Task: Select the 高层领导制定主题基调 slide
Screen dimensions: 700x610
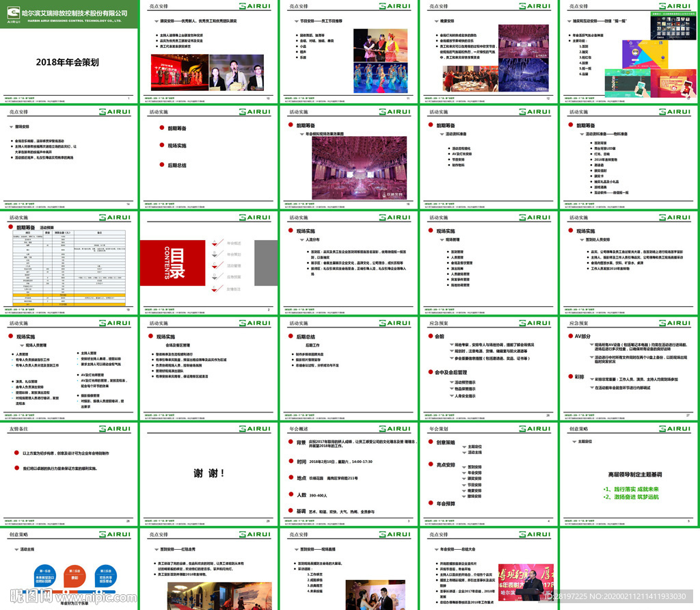Action: pyautogui.click(x=629, y=474)
